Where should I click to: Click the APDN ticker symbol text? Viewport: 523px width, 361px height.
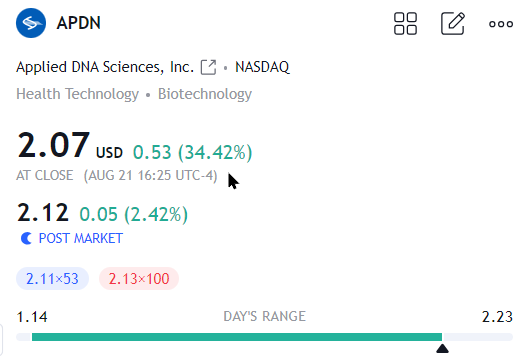point(79,23)
